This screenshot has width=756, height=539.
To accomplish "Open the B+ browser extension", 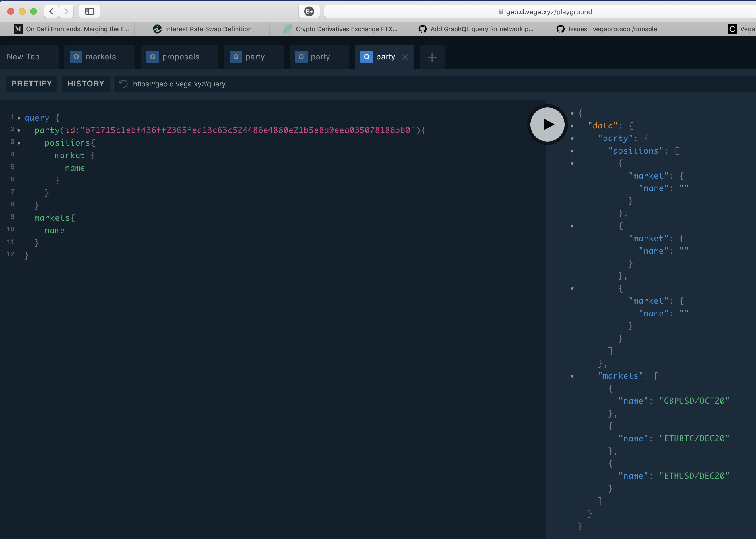I will click(x=309, y=11).
